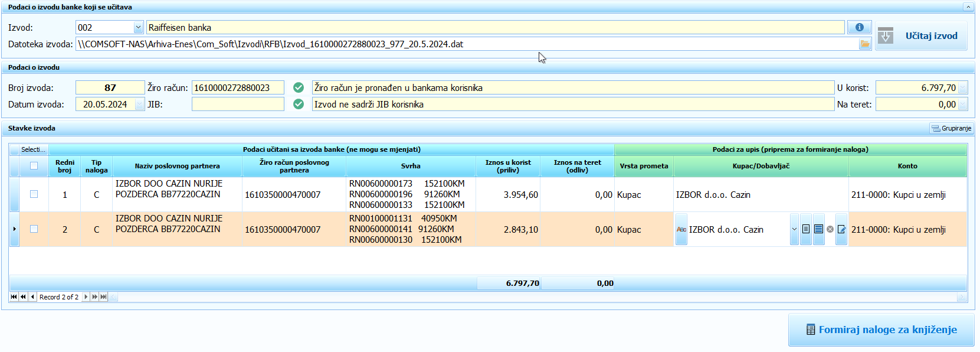This screenshot has height=352, width=980.
Task: Toggle the select-all checkbox in the grid header
Action: point(34,166)
